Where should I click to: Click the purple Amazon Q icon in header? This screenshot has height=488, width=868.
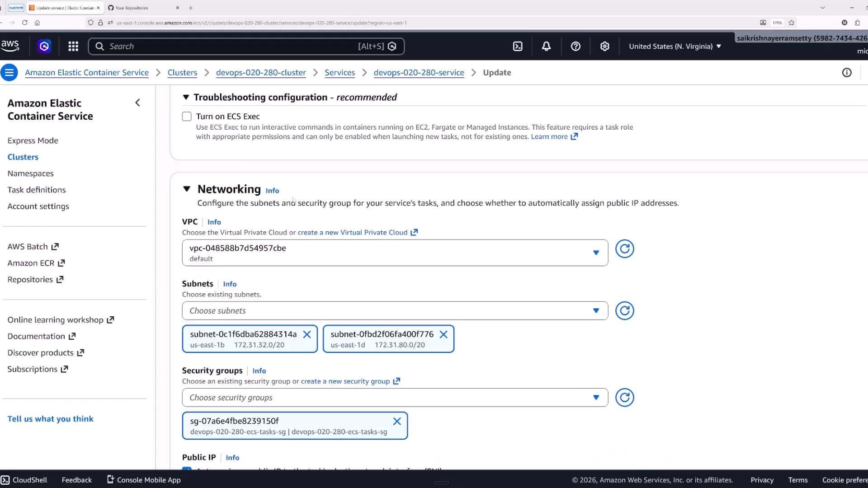[44, 46]
